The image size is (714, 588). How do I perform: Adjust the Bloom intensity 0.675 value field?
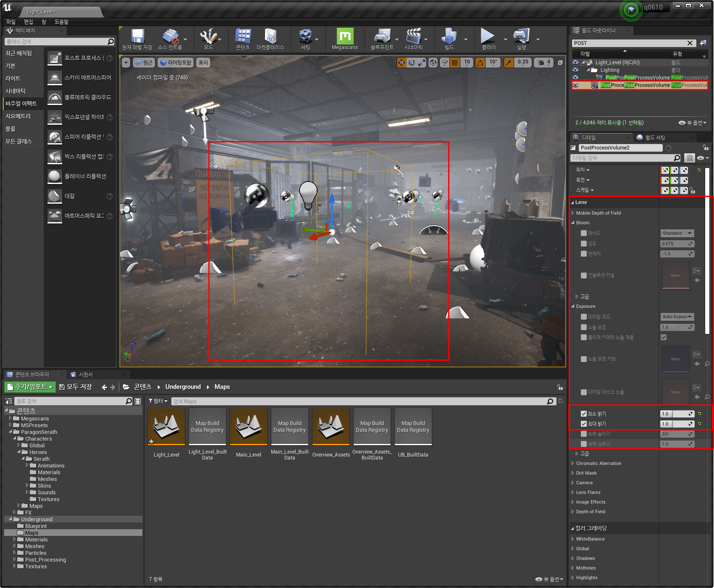point(677,244)
